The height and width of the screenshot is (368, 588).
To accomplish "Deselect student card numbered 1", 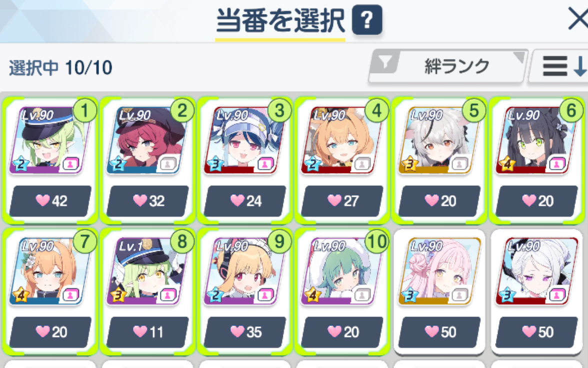I will point(50,160).
